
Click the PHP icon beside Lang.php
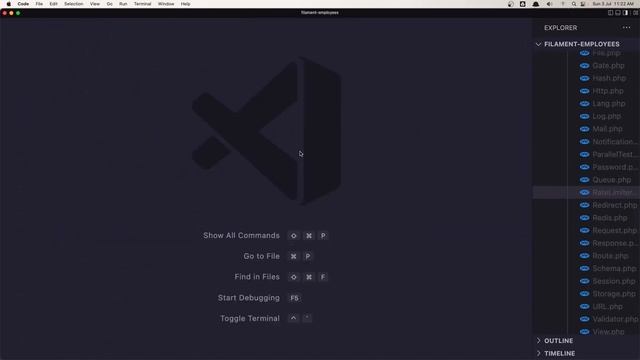pyautogui.click(x=584, y=103)
